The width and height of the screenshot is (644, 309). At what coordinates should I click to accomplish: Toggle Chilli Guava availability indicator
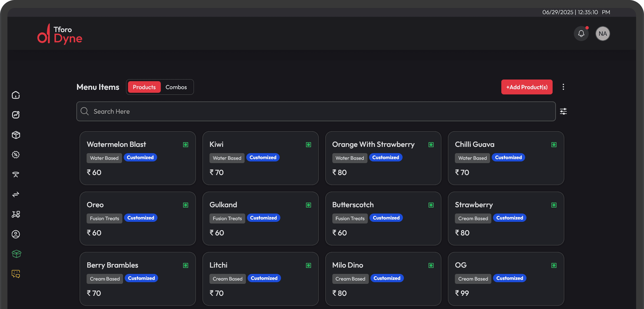coord(554,145)
